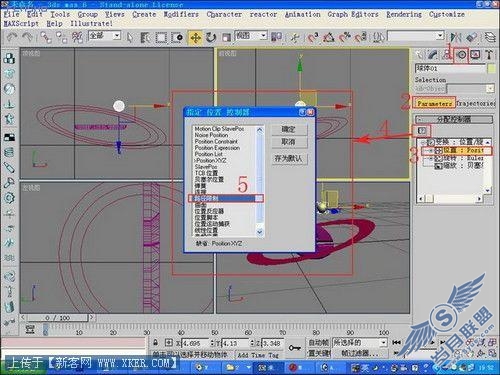Toggle the 3D Snaps magnet icon

pyautogui.click(x=313, y=37)
